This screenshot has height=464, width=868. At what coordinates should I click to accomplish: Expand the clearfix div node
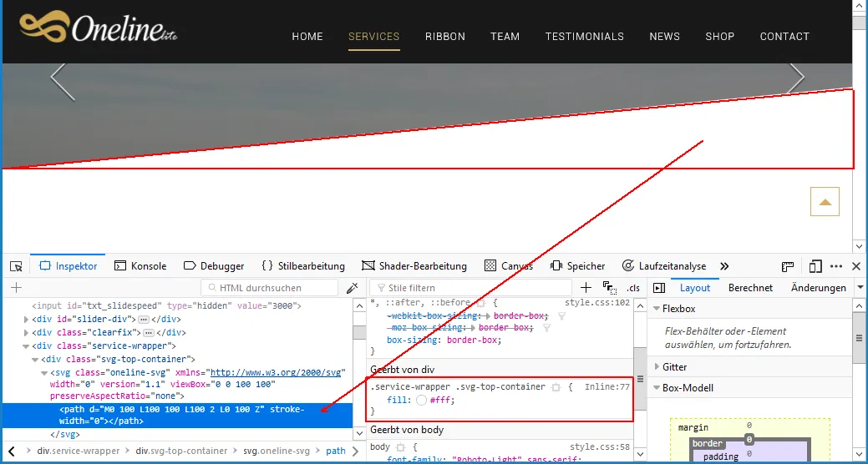coord(26,333)
